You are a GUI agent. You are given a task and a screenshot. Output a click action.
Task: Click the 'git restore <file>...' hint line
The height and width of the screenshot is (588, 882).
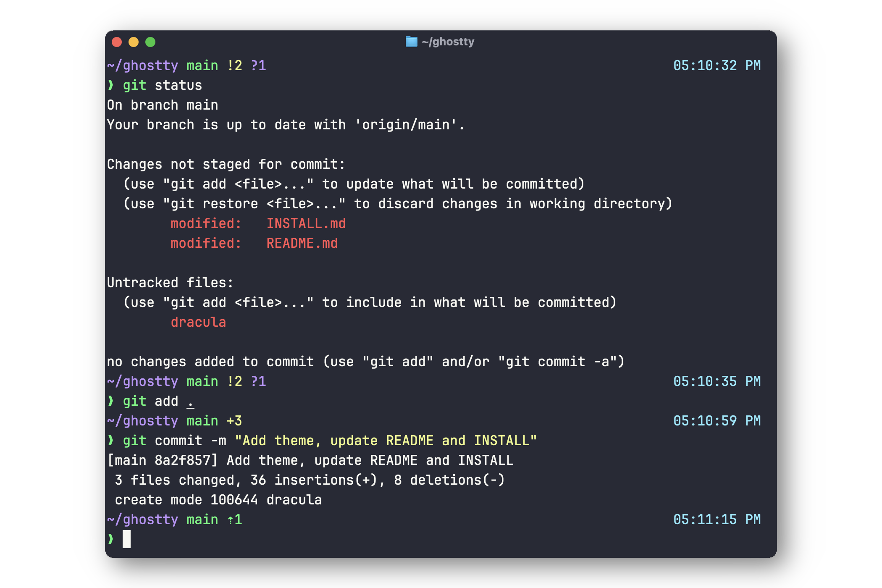pyautogui.click(x=397, y=204)
